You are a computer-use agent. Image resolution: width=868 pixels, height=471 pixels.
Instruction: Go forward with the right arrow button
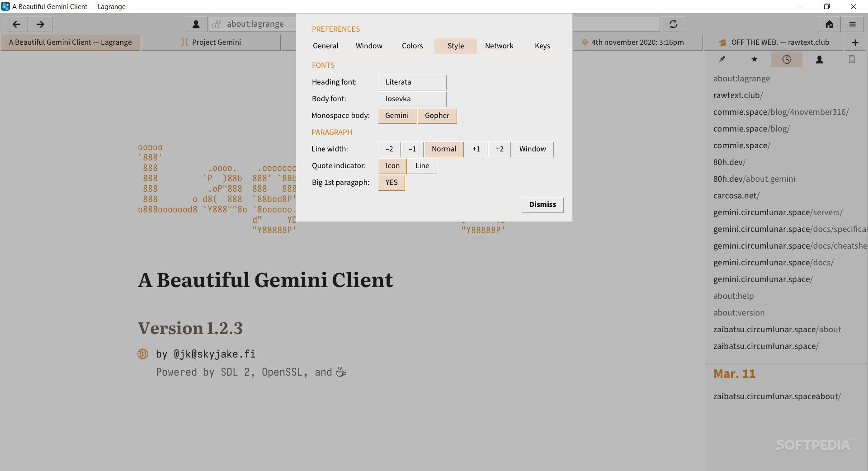point(41,24)
